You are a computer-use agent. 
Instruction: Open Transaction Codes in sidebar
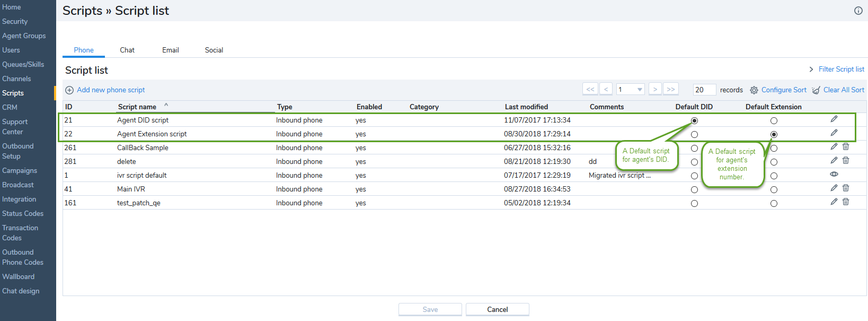tap(20, 233)
